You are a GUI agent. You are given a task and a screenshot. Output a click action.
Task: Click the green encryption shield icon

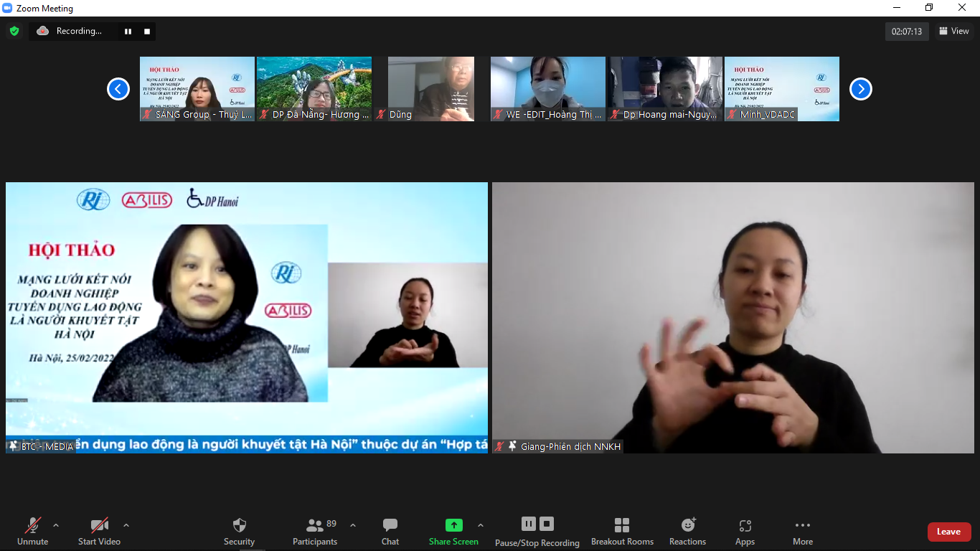[x=14, y=31]
